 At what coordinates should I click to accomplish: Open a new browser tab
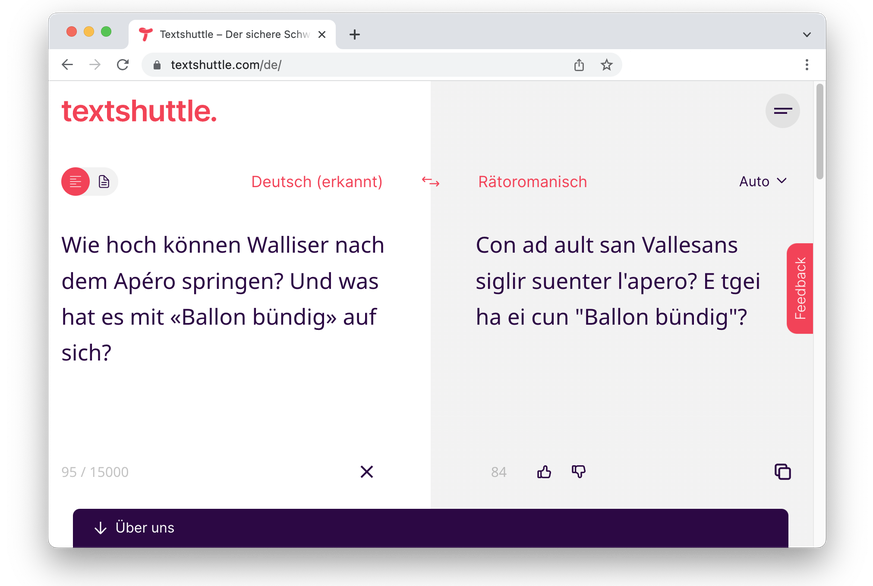[355, 34]
